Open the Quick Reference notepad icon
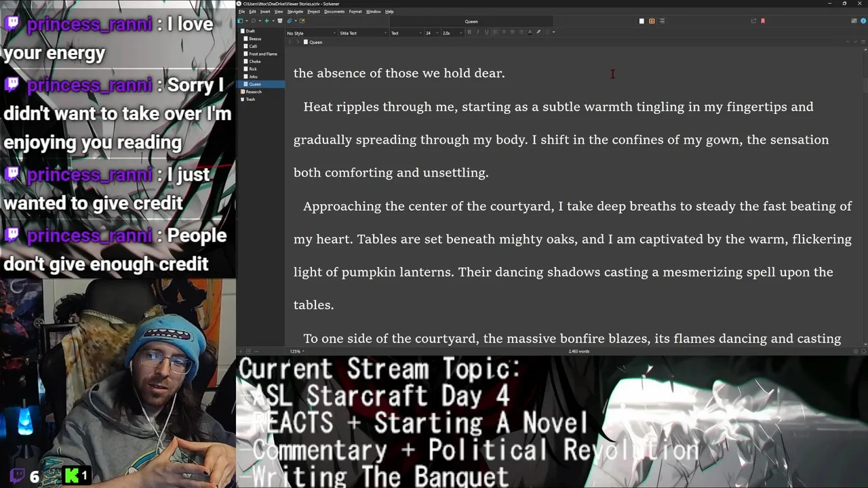This screenshot has height=488, width=868. point(302,21)
